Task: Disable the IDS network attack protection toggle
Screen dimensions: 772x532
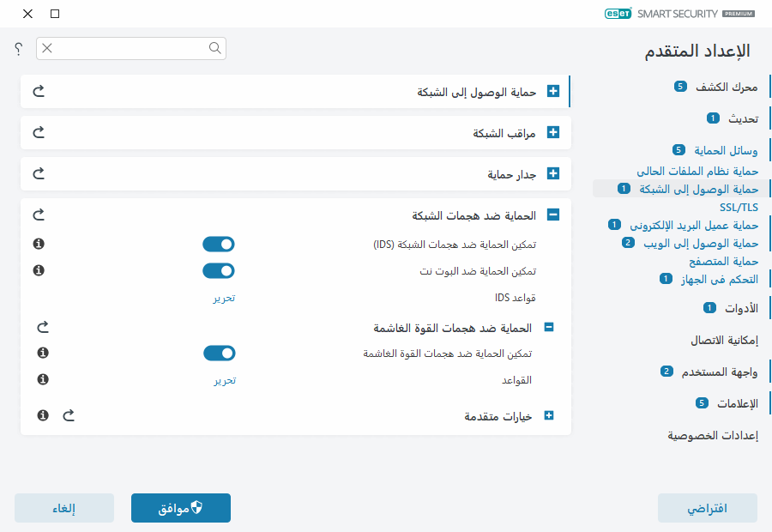Action: click(x=219, y=244)
